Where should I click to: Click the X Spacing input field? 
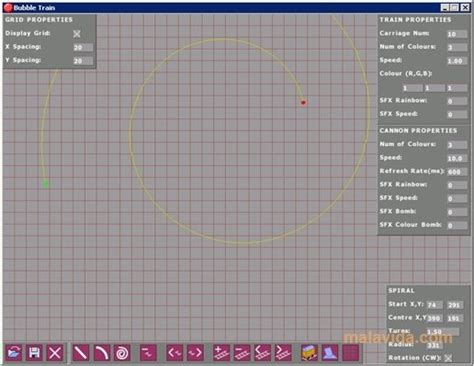[x=83, y=47]
